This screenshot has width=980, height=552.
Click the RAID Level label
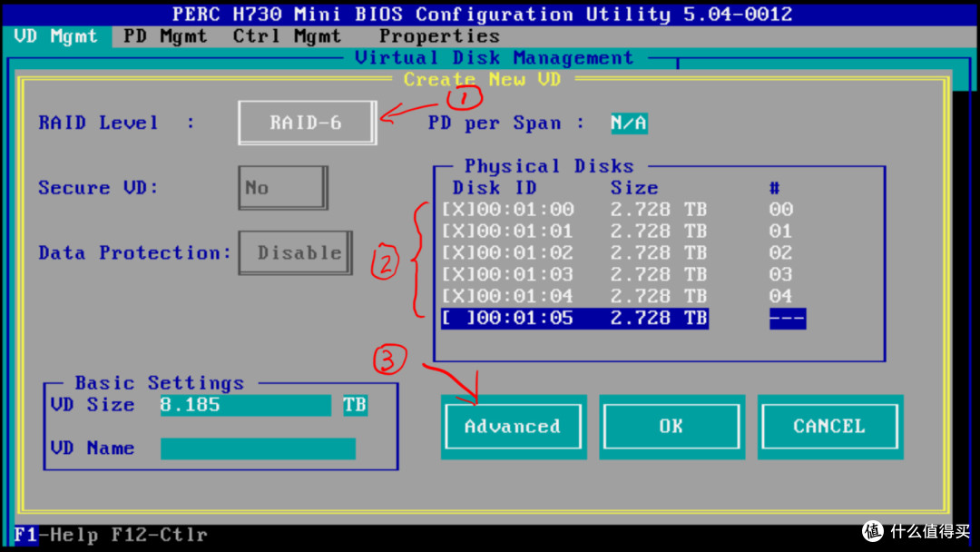click(99, 123)
